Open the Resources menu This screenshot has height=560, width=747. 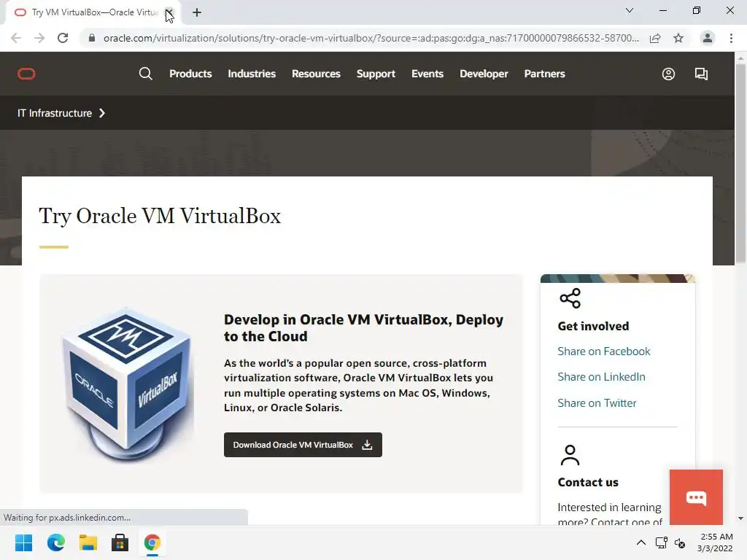tap(317, 74)
